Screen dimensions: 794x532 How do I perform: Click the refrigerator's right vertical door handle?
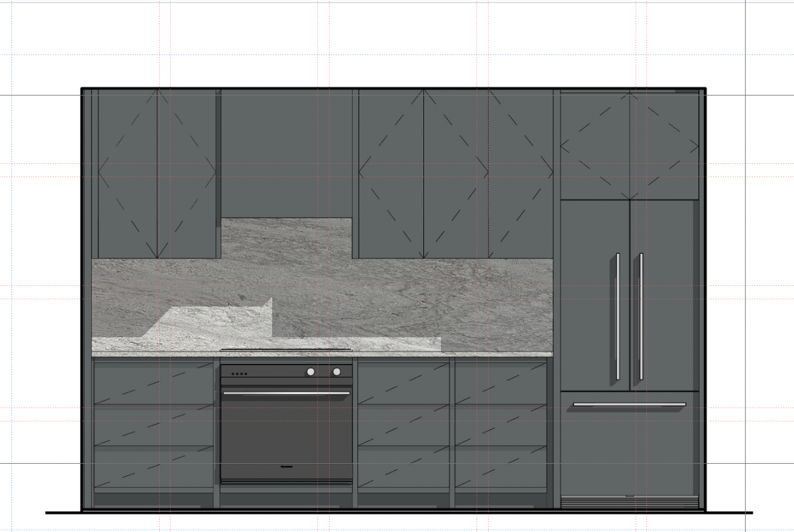pyautogui.click(x=641, y=316)
